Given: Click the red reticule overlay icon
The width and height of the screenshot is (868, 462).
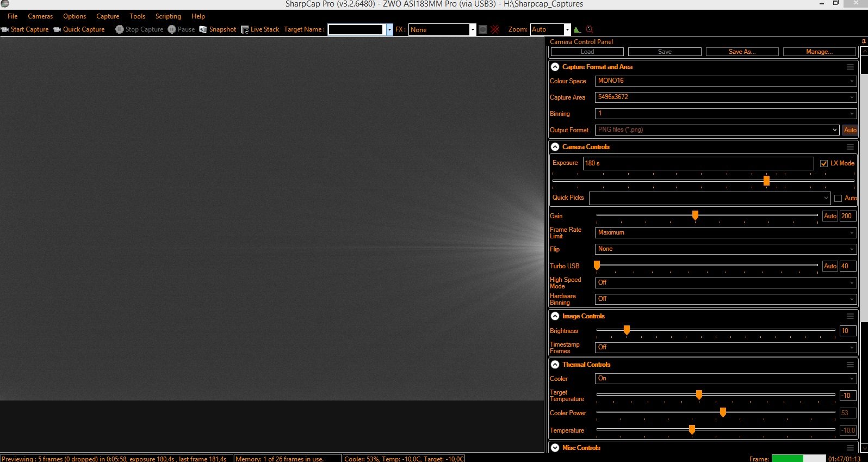Looking at the screenshot, I should point(495,30).
